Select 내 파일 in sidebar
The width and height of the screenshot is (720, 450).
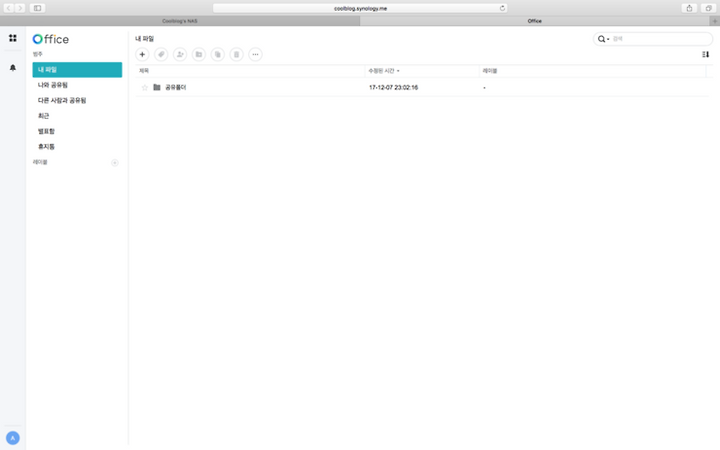77,70
